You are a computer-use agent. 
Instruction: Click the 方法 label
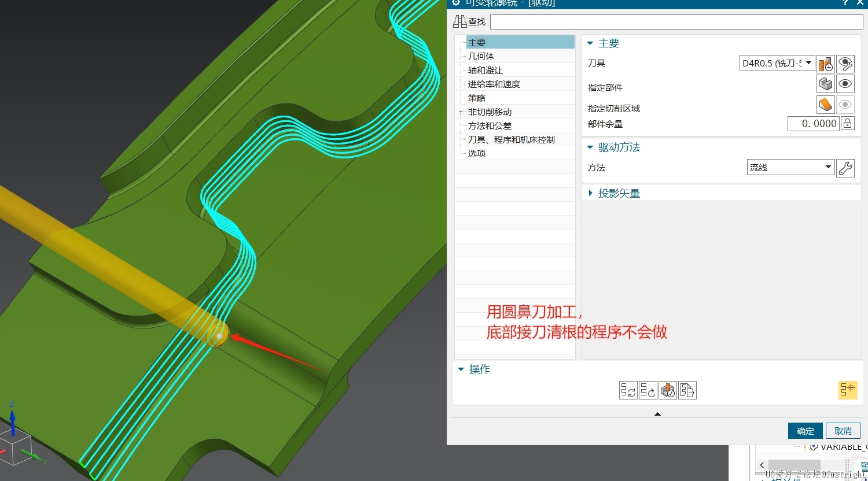[x=597, y=167]
